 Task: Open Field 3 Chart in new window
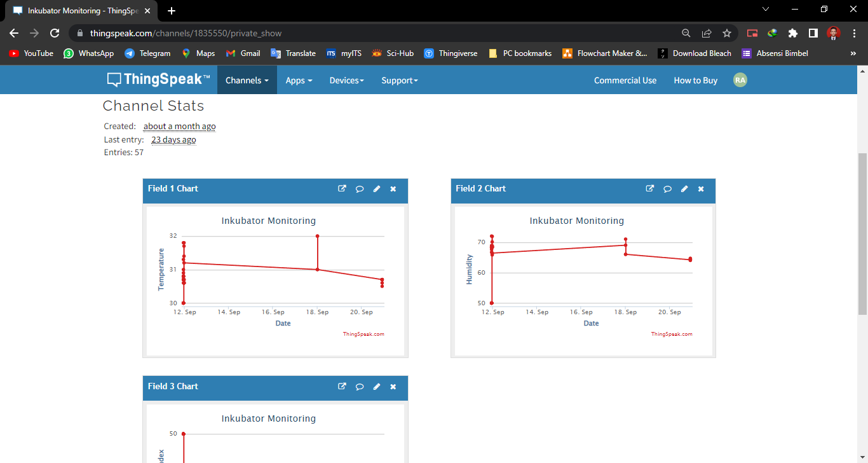[342, 387]
